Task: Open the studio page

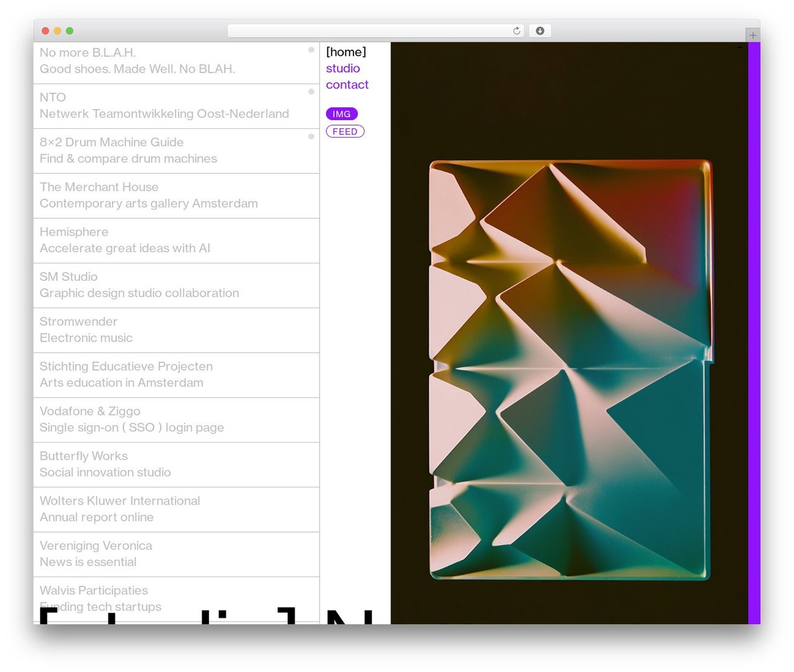Action: tap(343, 68)
